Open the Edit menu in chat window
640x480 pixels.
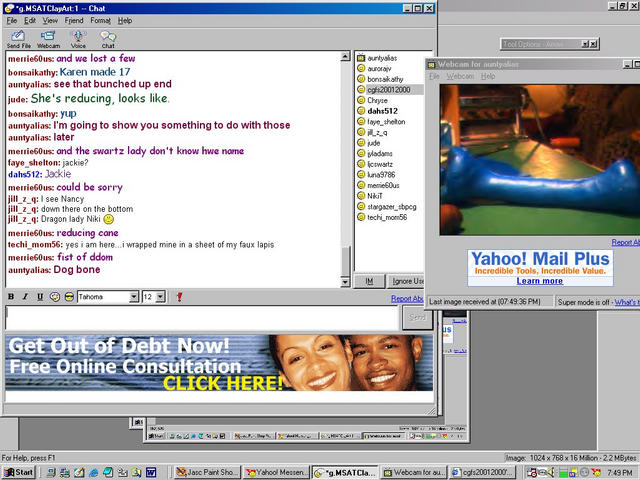pos(30,20)
